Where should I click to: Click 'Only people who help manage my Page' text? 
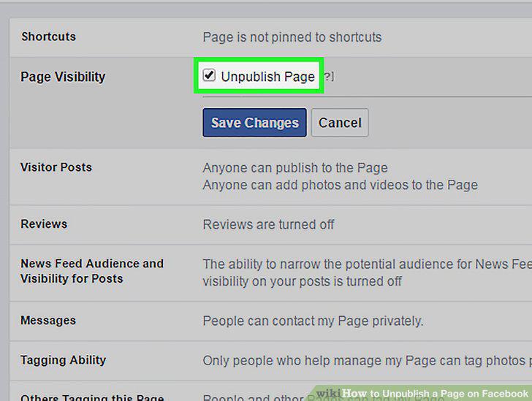[367, 361]
